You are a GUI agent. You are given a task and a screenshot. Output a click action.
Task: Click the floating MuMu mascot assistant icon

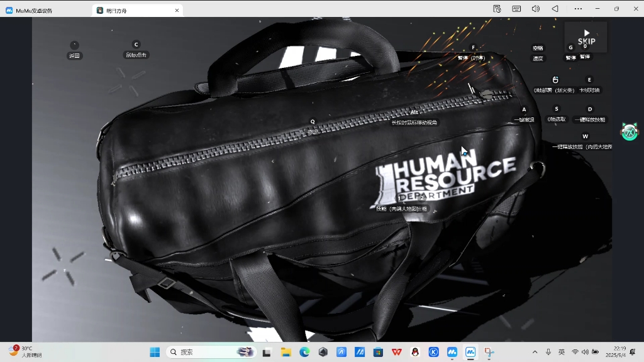click(x=629, y=132)
